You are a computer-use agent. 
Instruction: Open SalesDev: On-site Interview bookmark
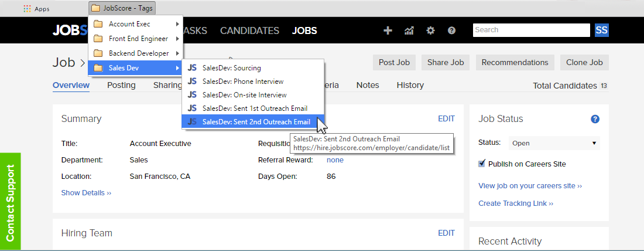coord(253,94)
